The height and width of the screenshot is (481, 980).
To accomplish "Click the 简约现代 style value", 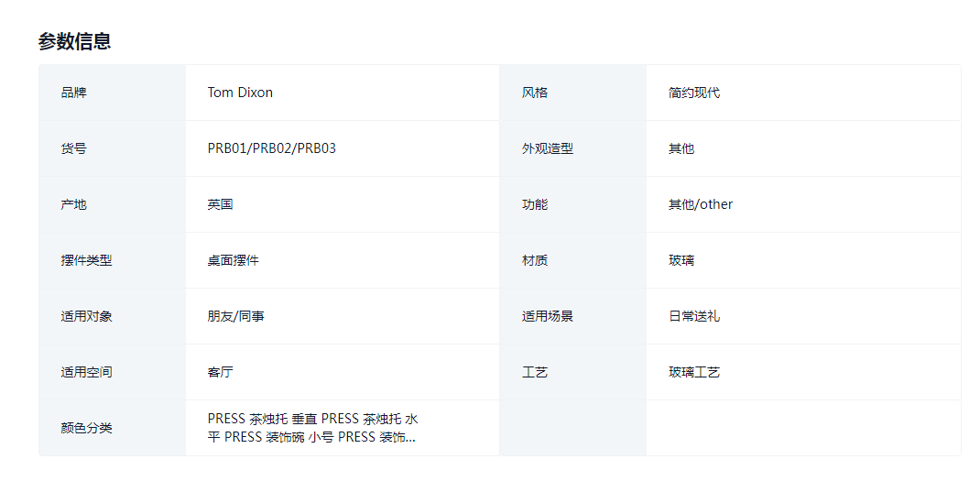I will tap(693, 93).
